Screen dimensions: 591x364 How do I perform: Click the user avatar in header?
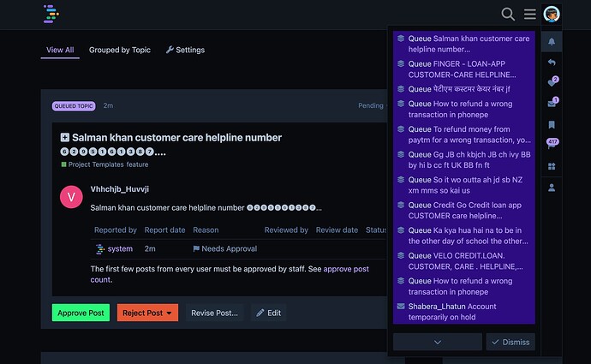[552, 15]
